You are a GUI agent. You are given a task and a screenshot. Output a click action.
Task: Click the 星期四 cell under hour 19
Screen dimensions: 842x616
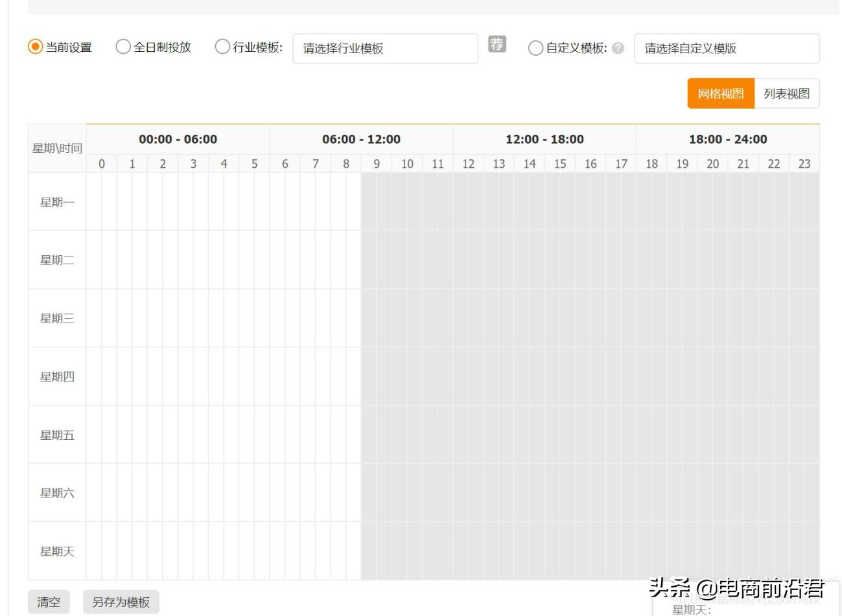point(683,376)
